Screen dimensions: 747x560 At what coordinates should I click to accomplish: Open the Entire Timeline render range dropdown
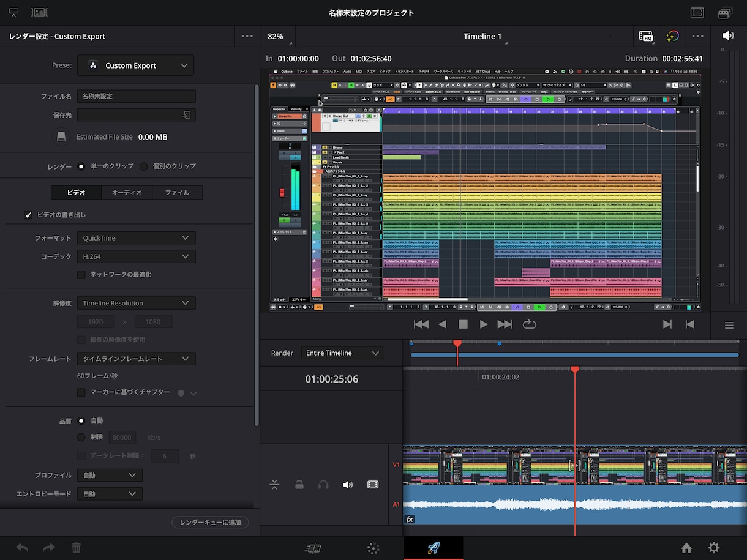click(x=342, y=353)
